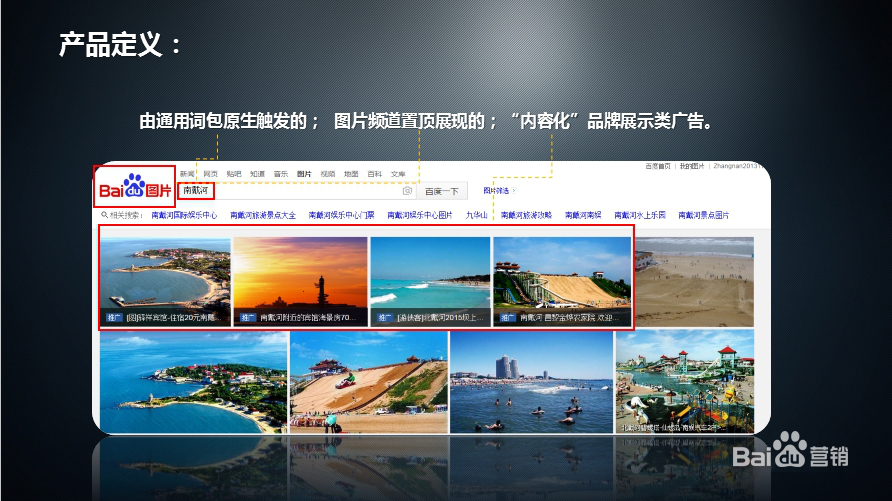Image resolution: width=892 pixels, height=501 pixels.
Task: Open 南戴河旅游景点大全 related search
Action: [262, 215]
